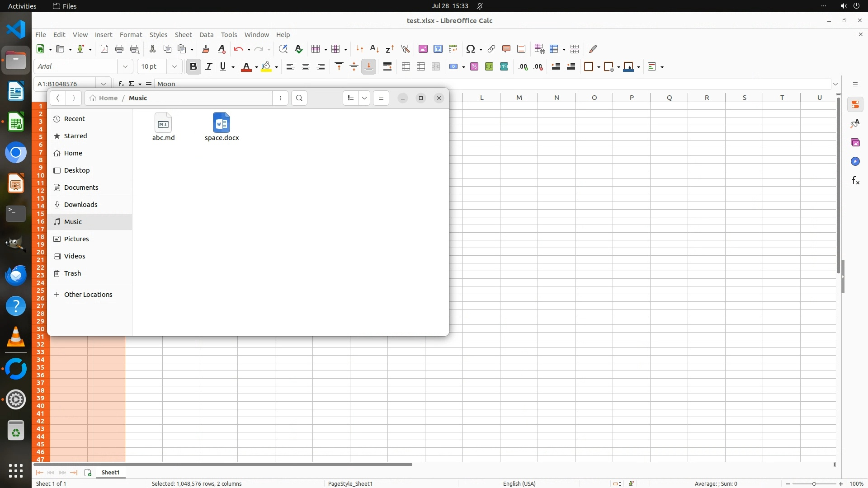Viewport: 868px width, 488px height.
Task: Toggle Wrap Text button
Action: pos(387,66)
